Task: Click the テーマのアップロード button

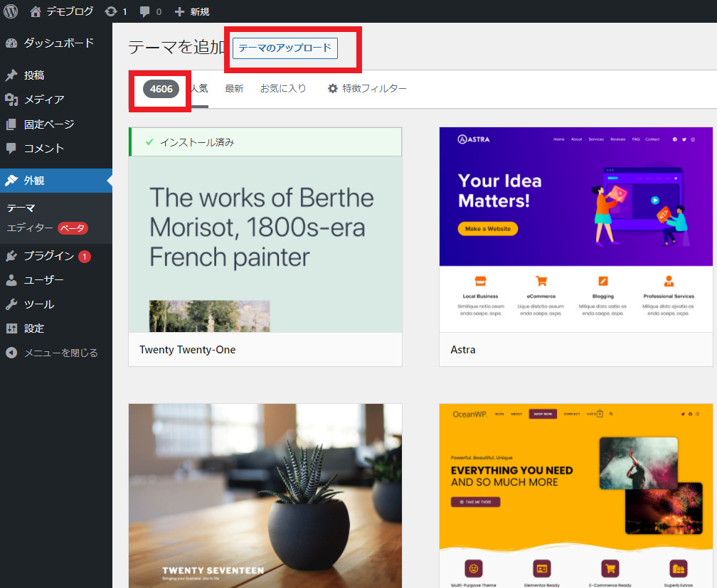Action: click(285, 48)
